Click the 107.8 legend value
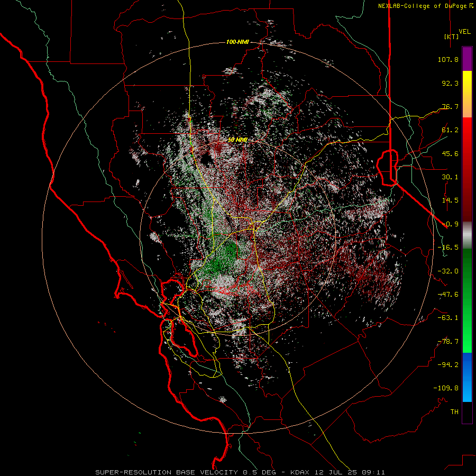 [x=448, y=59]
